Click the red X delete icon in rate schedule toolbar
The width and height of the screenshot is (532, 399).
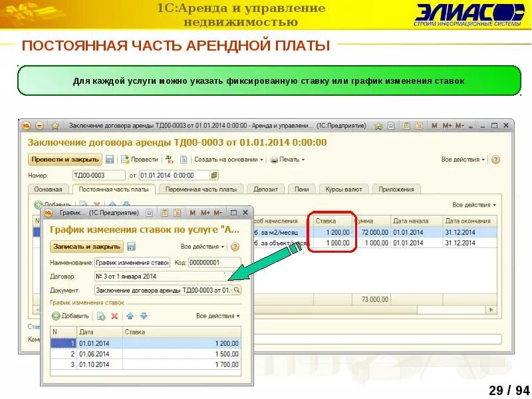114,317
